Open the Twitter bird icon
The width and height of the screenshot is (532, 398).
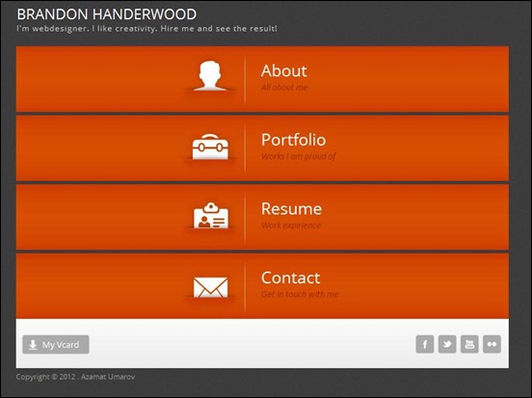(447, 344)
